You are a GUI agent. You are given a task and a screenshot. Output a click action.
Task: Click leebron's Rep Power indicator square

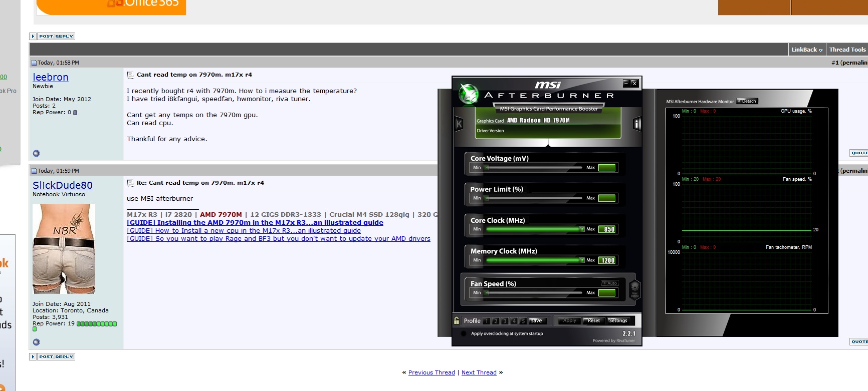point(75,113)
